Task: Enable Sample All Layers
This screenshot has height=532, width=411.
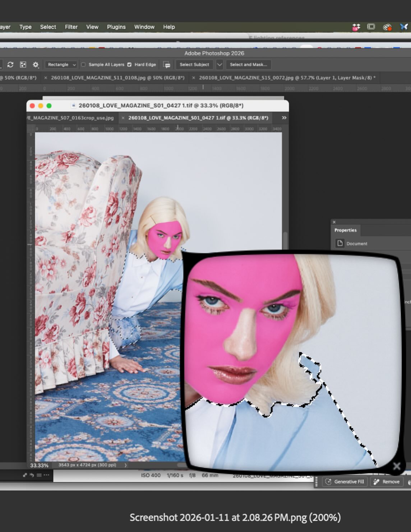Action: coord(83,65)
